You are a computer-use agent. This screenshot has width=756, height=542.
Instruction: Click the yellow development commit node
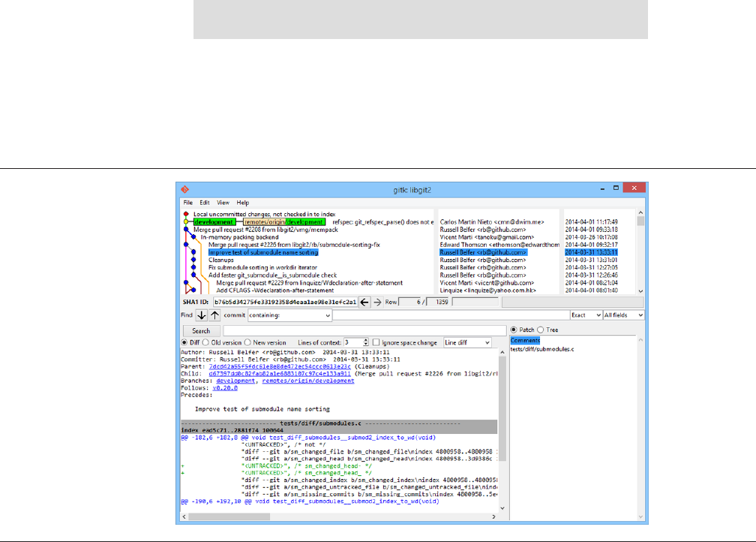[x=186, y=222]
